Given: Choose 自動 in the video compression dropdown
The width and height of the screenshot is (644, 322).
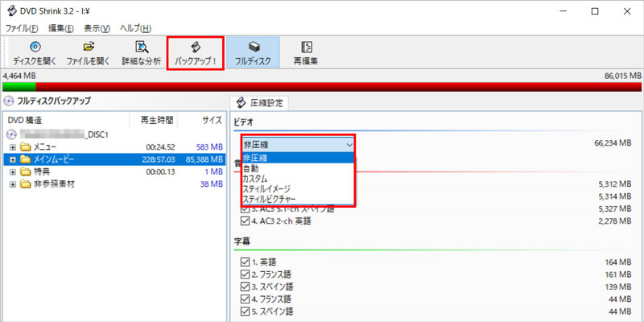Looking at the screenshot, I should [x=251, y=168].
